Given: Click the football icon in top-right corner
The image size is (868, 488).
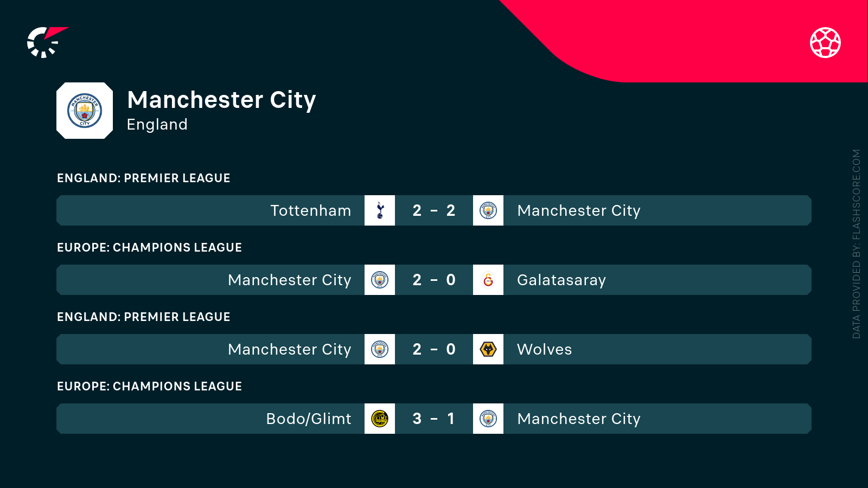Looking at the screenshot, I should tap(825, 42).
